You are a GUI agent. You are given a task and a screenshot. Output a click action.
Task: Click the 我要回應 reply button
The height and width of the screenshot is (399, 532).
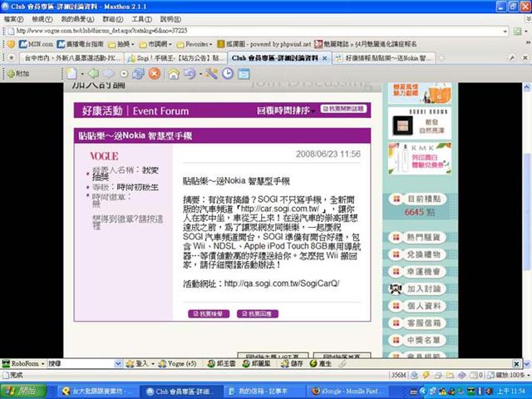point(258,314)
